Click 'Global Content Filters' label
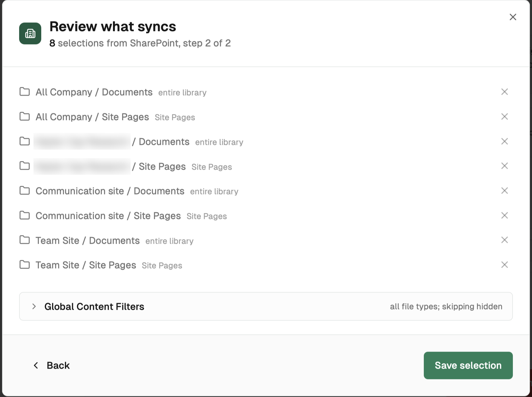This screenshot has width=532, height=397. (94, 306)
